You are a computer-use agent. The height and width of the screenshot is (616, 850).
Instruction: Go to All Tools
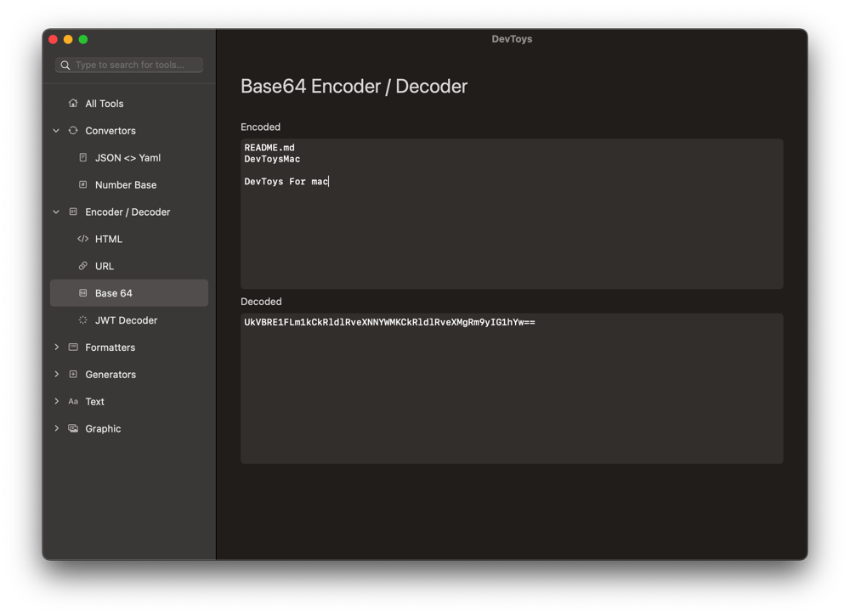coord(104,104)
